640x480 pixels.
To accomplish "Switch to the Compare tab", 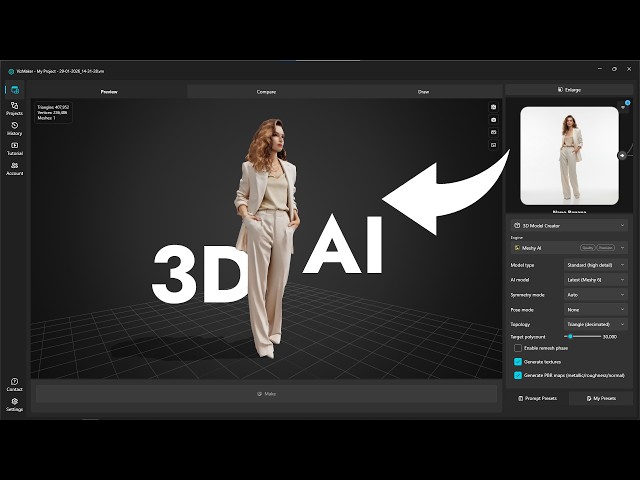I will [x=266, y=91].
